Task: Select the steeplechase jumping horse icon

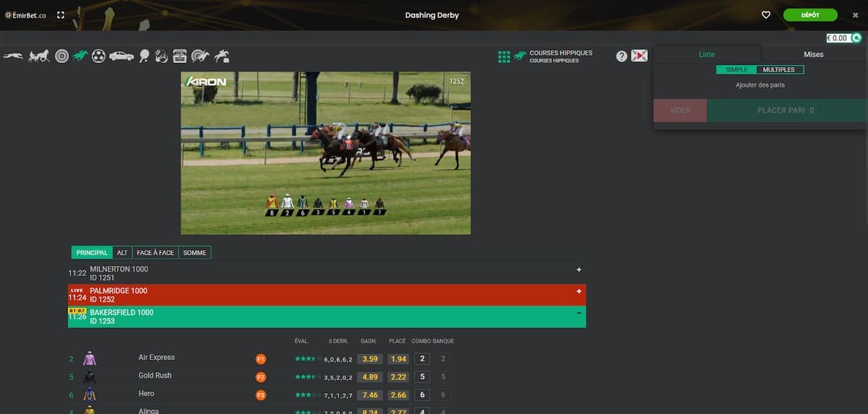Action: click(x=222, y=56)
